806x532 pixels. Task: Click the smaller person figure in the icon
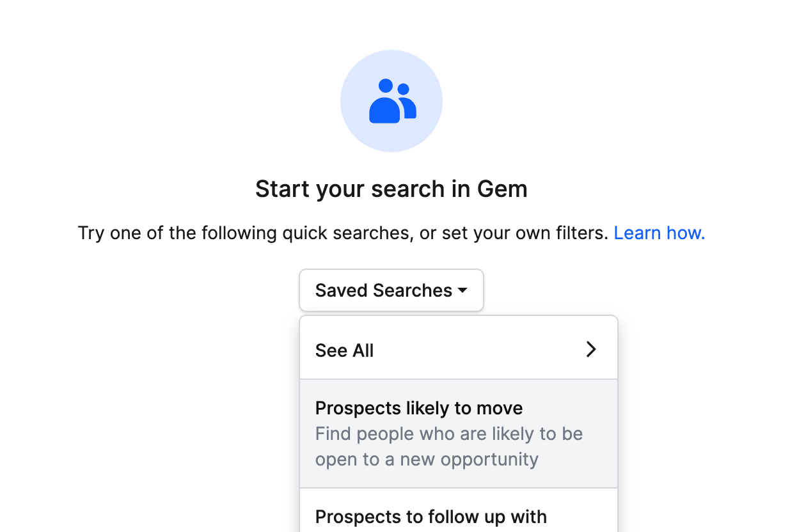407,101
